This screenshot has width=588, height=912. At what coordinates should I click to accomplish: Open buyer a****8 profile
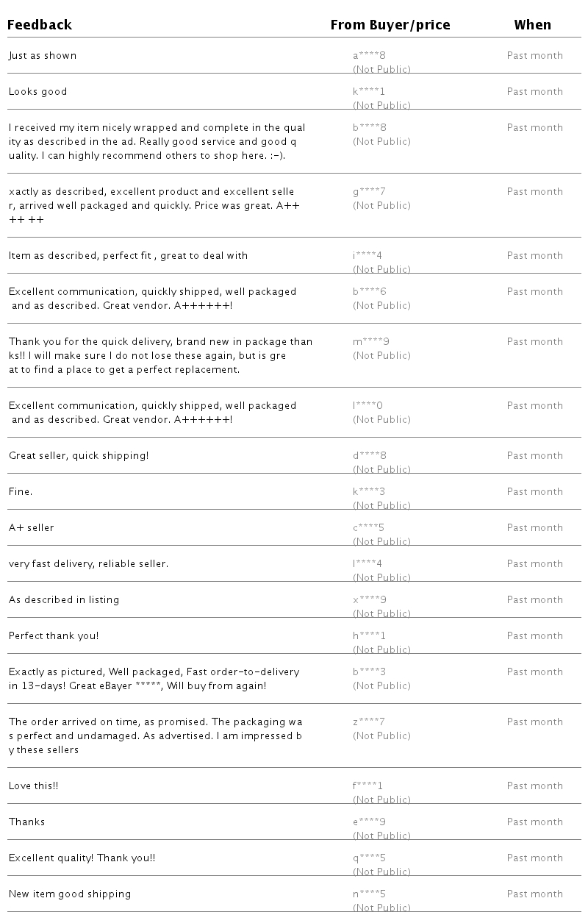tap(370, 56)
